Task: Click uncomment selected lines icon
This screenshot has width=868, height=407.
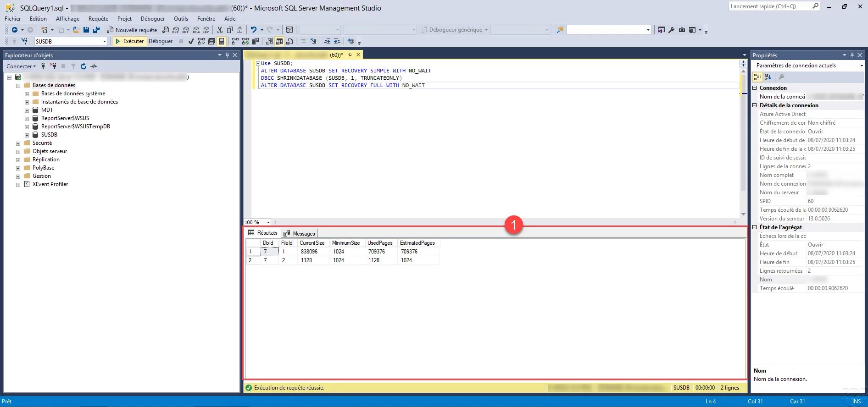Action: coord(313,41)
